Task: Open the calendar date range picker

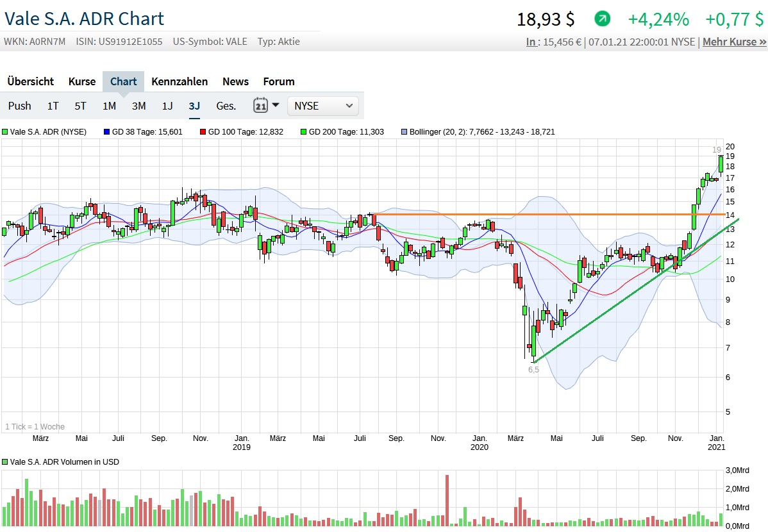Action: coord(260,106)
